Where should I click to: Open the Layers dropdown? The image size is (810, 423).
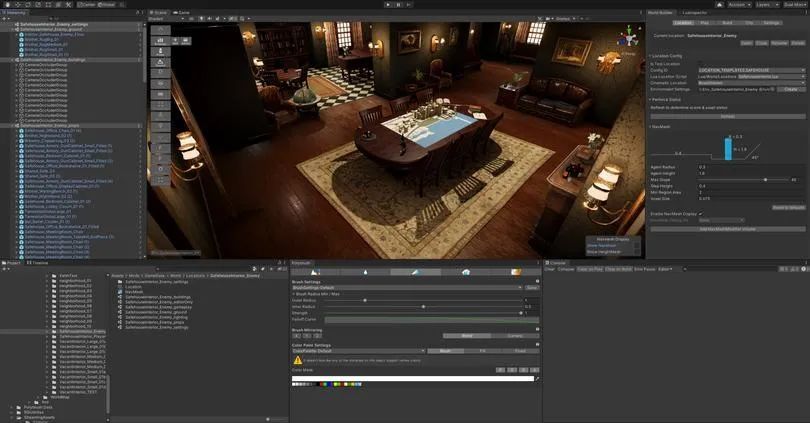coord(768,5)
